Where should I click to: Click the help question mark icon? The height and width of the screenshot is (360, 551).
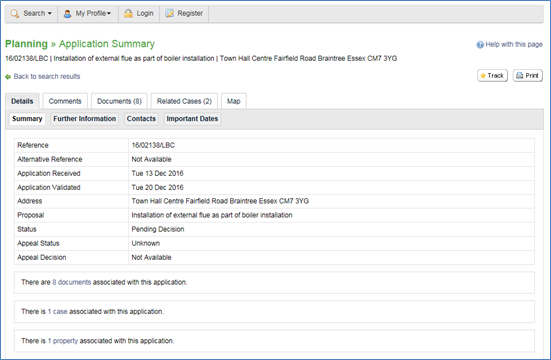480,45
